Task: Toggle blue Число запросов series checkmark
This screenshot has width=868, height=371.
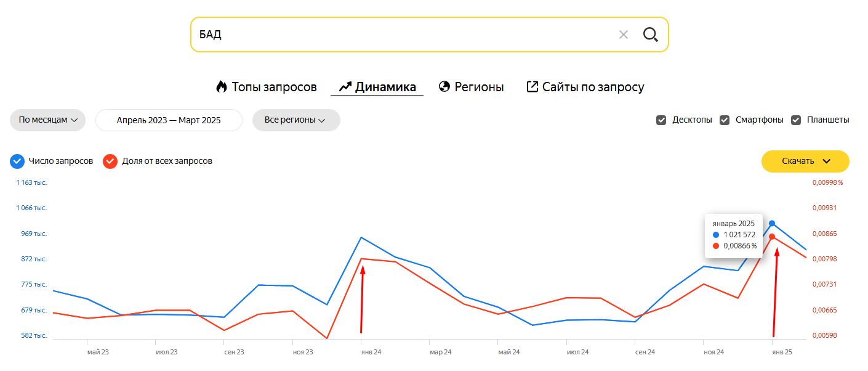Action: click(x=17, y=161)
